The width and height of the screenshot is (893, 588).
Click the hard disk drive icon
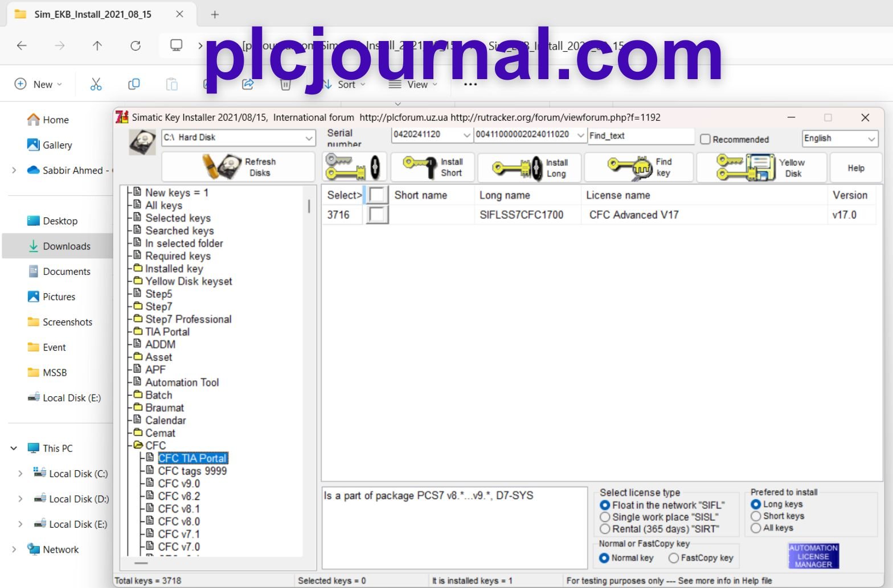click(142, 142)
